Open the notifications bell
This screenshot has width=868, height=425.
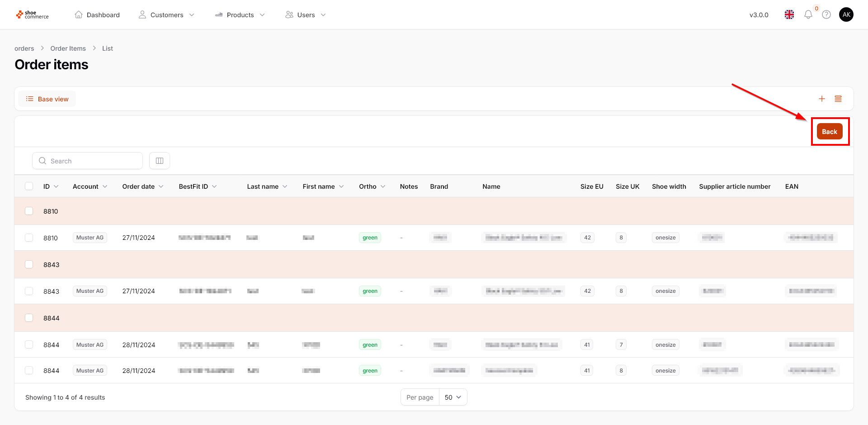coord(808,15)
